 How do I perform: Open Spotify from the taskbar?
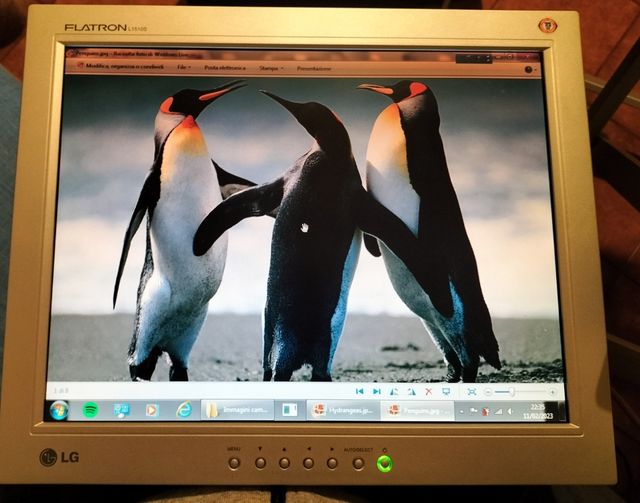click(x=90, y=410)
